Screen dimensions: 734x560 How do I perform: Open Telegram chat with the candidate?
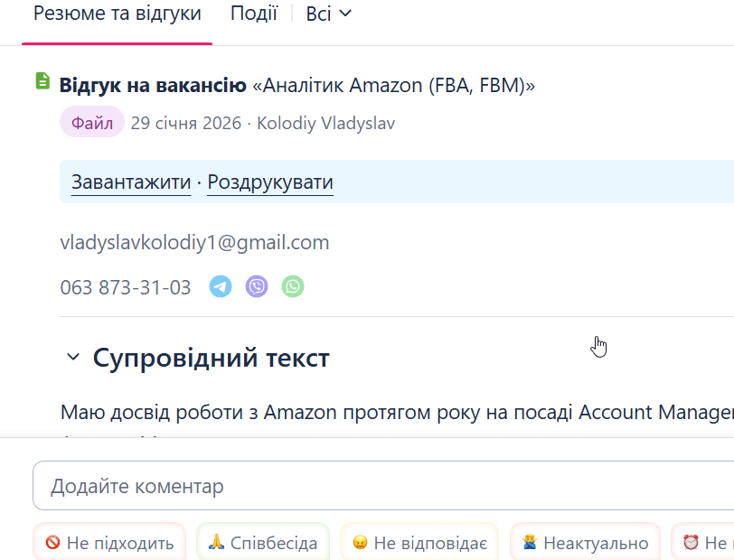click(x=221, y=287)
